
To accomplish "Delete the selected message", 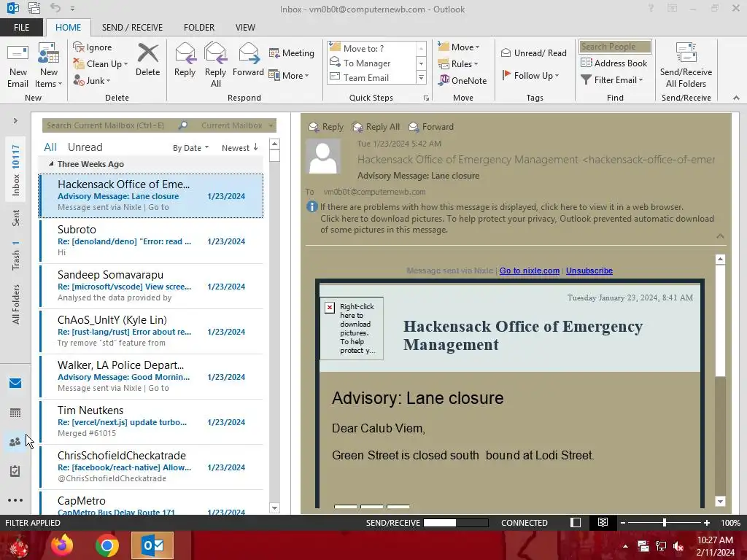I will 147,60.
